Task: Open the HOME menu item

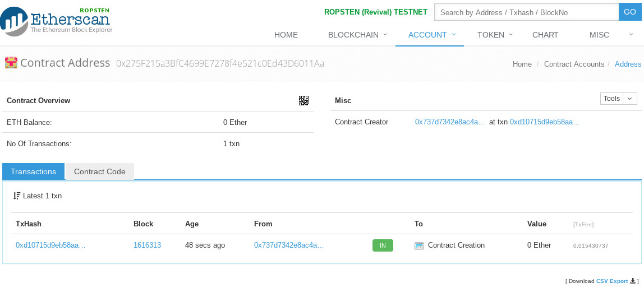Action: (286, 35)
